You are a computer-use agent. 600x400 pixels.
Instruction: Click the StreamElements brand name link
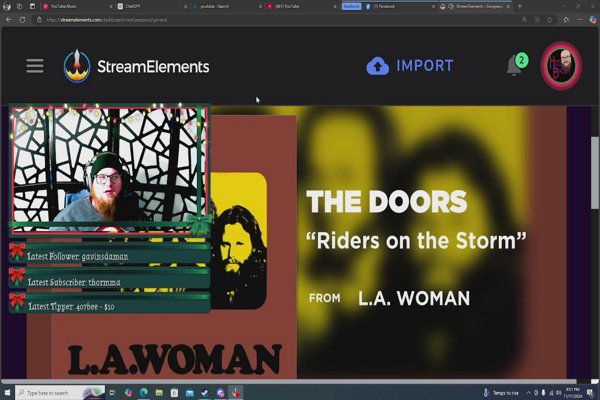coord(153,67)
